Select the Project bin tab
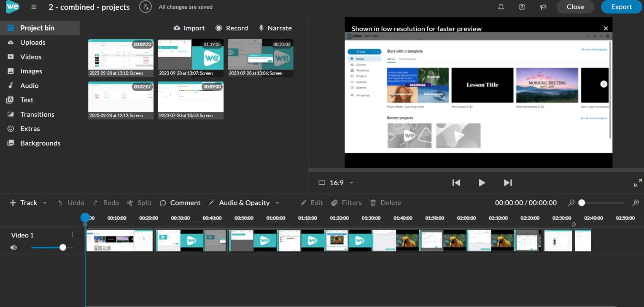 (40, 28)
